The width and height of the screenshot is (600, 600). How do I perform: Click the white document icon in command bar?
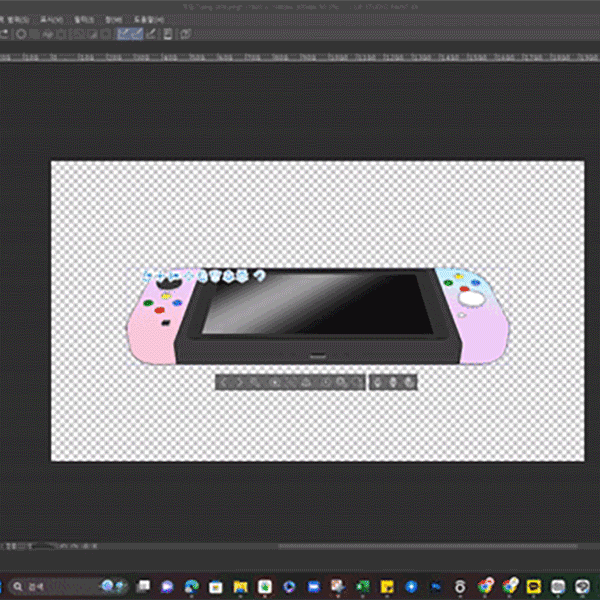click(168, 34)
